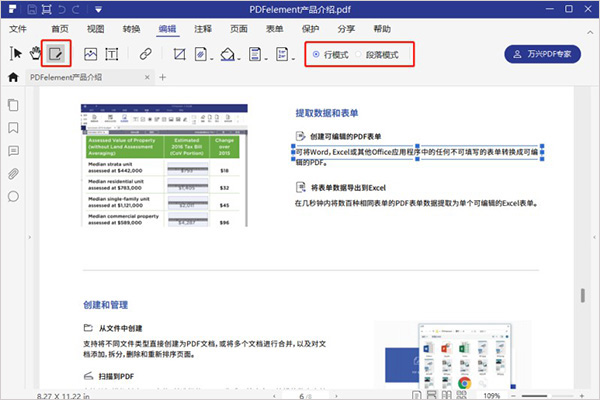600x400 pixels.
Task: Click the undo arrow in title bar
Action: pyautogui.click(x=61, y=10)
